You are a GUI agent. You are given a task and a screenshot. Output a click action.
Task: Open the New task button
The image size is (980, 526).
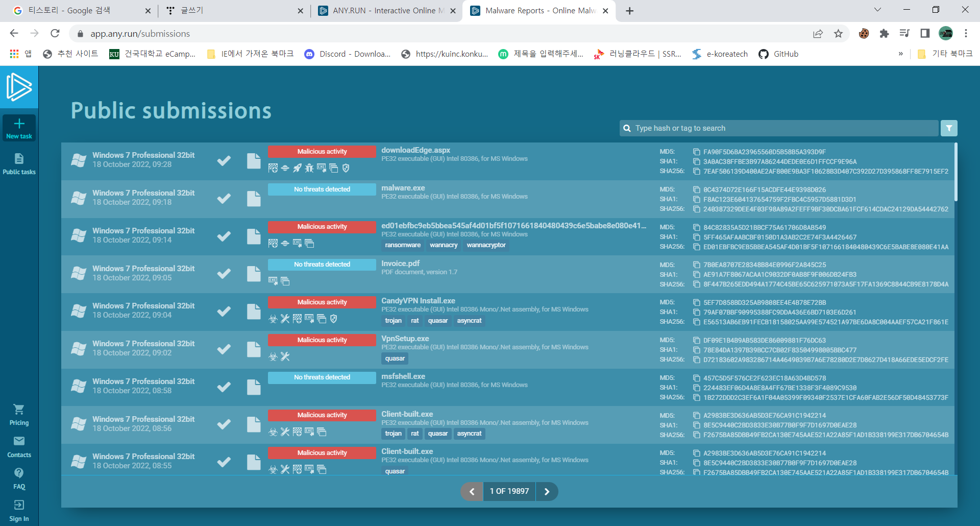click(x=19, y=128)
